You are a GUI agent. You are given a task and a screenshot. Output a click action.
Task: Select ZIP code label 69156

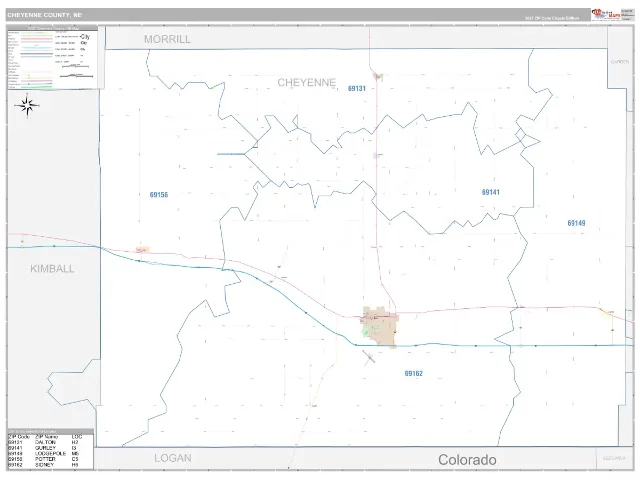159,195
